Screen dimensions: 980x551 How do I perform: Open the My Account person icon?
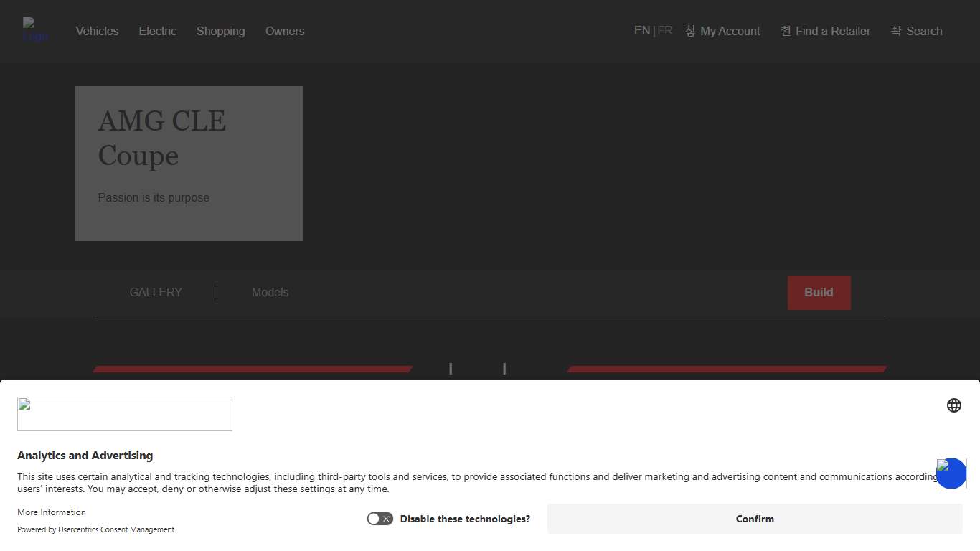tap(690, 31)
